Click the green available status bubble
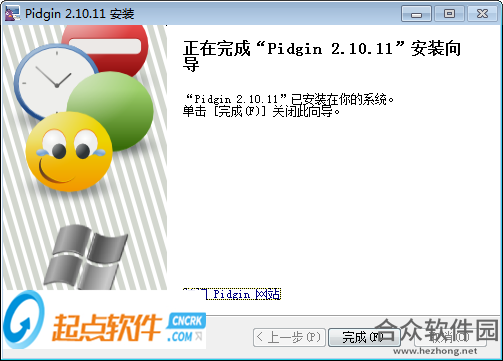This screenshot has width=503, height=361. click(x=111, y=110)
